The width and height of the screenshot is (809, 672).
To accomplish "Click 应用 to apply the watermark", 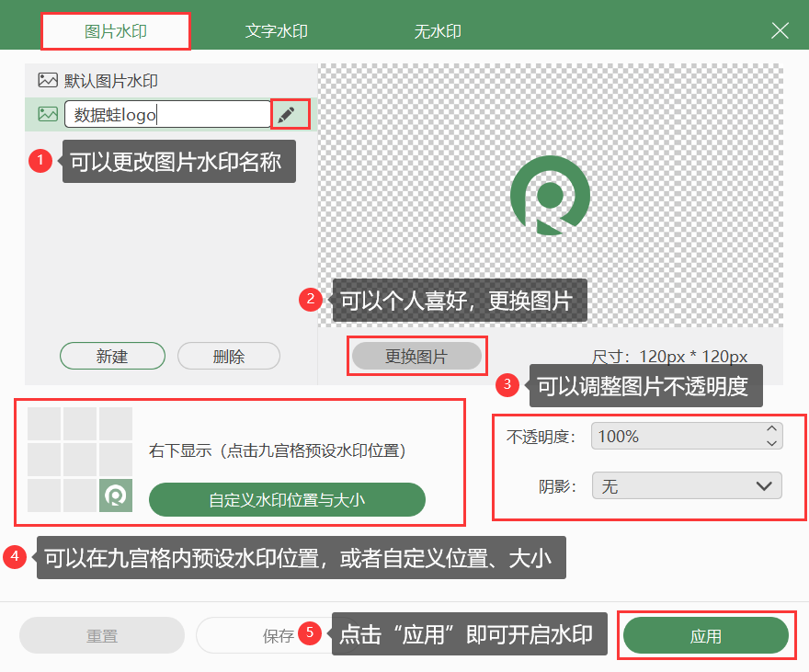I will point(706,635).
